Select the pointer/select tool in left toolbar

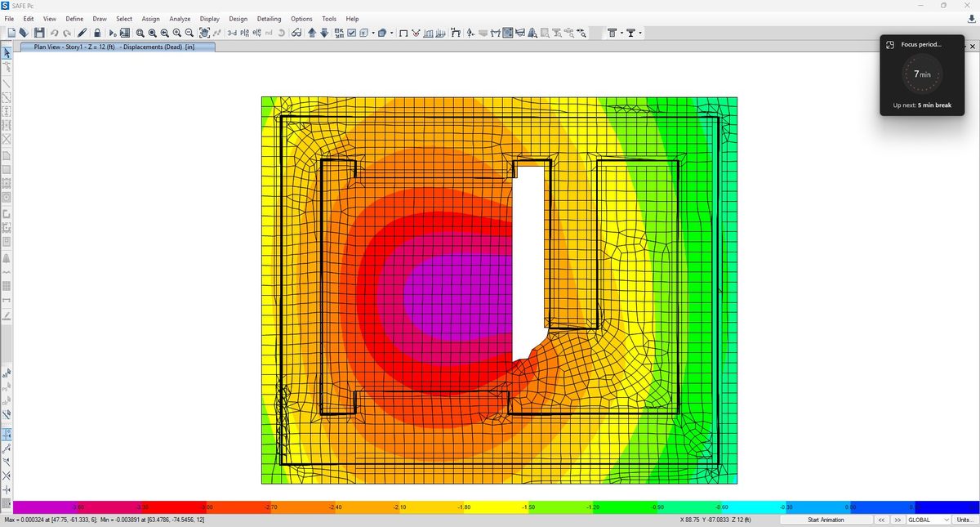click(x=6, y=51)
